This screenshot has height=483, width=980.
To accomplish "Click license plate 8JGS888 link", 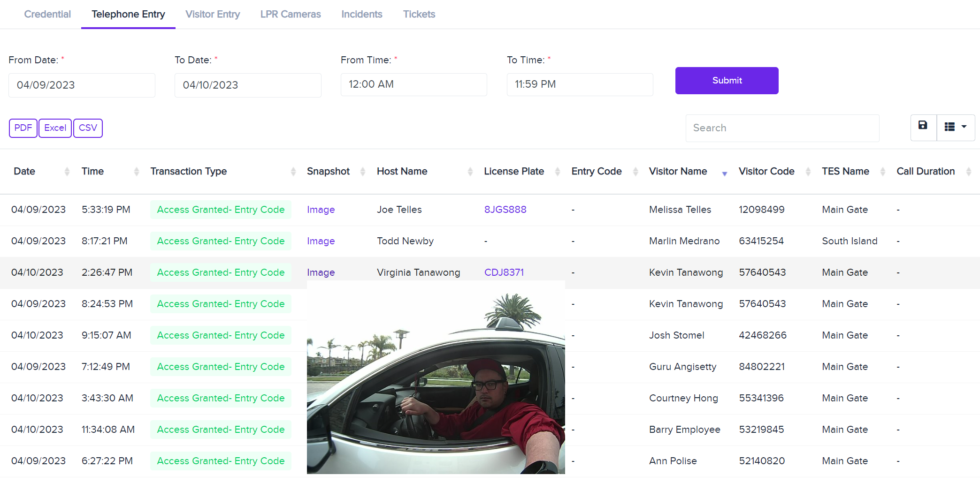I will pos(505,210).
